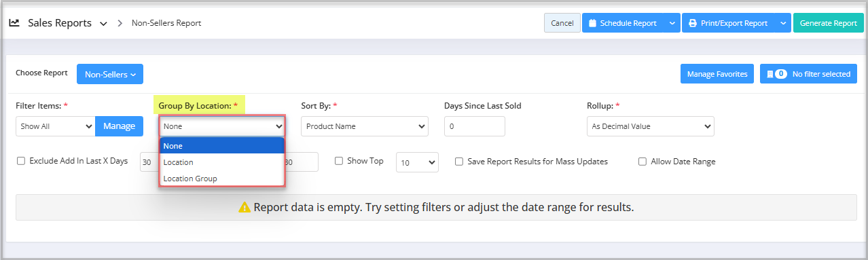Screen dimensions: 868x260
Task: Select the None option in the dropdown list
Action: [221, 146]
